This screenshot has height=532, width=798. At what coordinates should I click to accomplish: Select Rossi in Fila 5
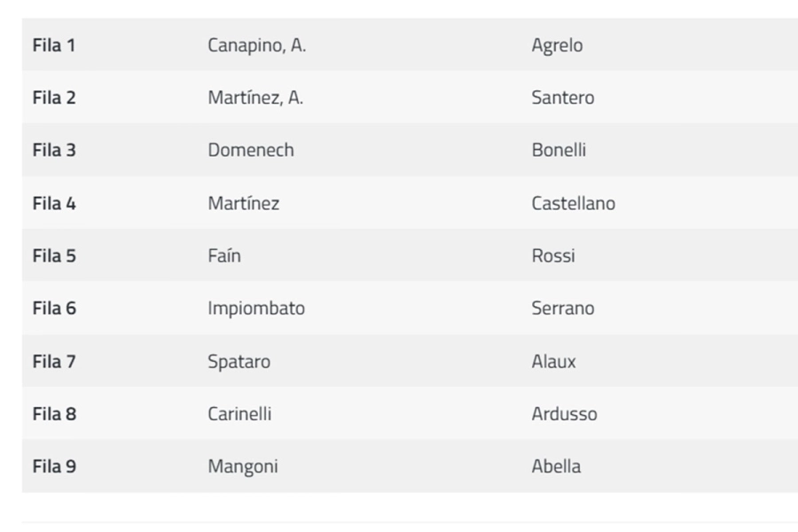click(x=552, y=255)
